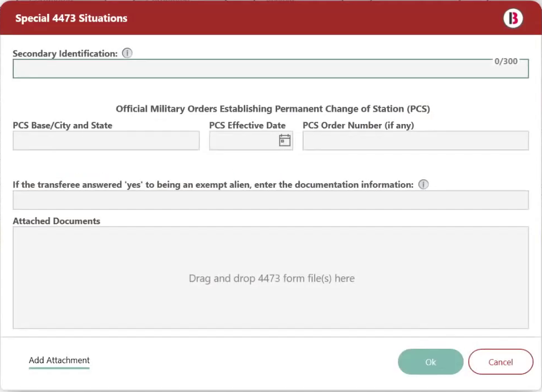Click the Special 4473 Situations title
542x392 pixels.
(71, 18)
